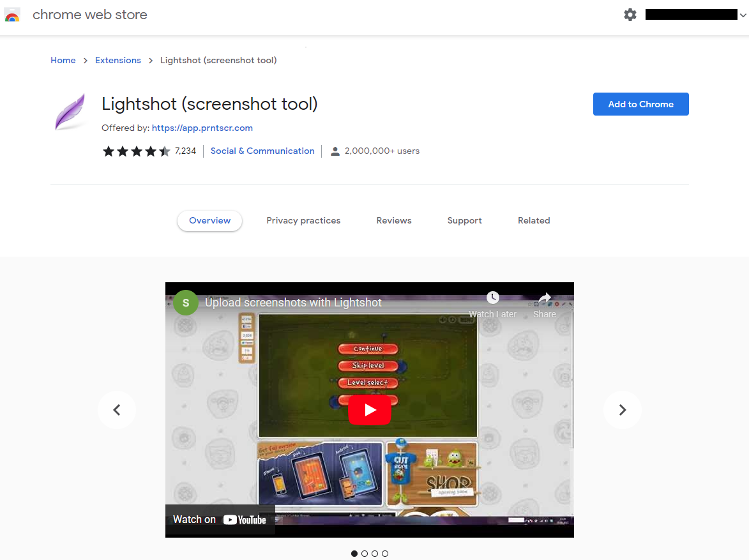The height and width of the screenshot is (560, 749).
Task: Select the second carousel dot
Action: (x=365, y=554)
